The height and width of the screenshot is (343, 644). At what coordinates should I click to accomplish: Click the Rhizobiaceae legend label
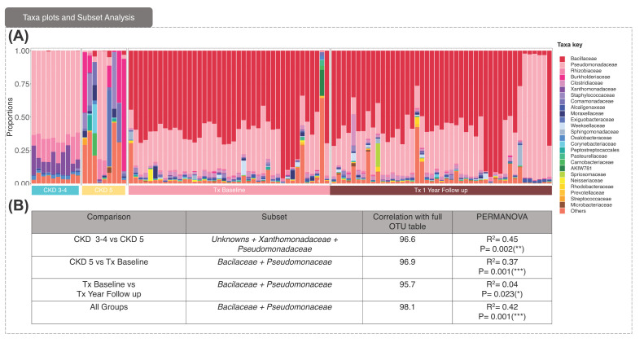coord(586,71)
